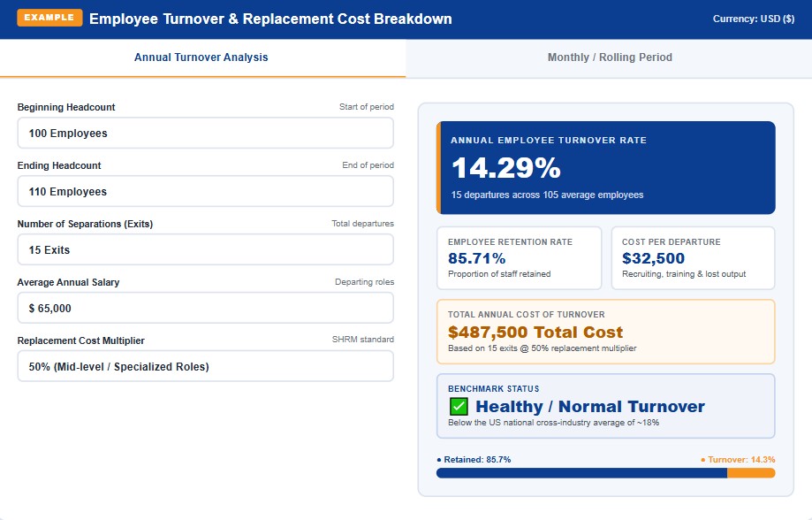The image size is (812, 520).
Task: Click the $487,500 Total Cost figure
Action: pos(535,333)
